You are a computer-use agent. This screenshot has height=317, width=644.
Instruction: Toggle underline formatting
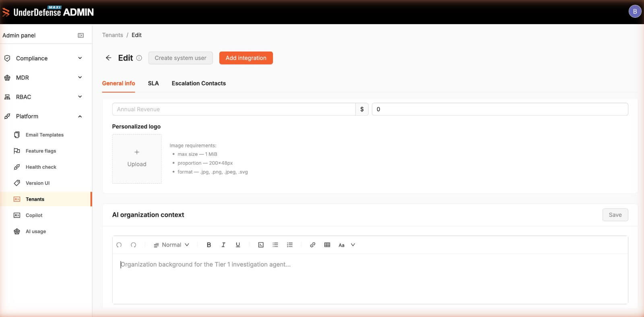pyautogui.click(x=238, y=245)
